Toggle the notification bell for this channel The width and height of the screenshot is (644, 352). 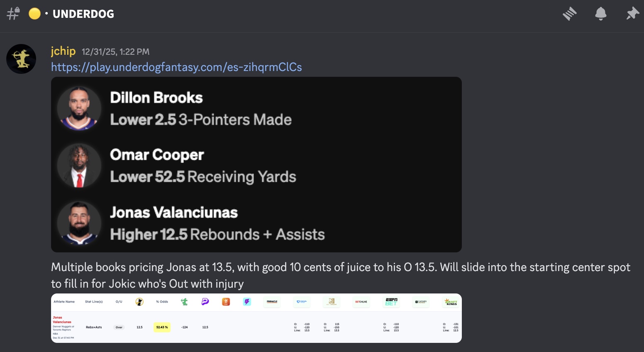[600, 14]
